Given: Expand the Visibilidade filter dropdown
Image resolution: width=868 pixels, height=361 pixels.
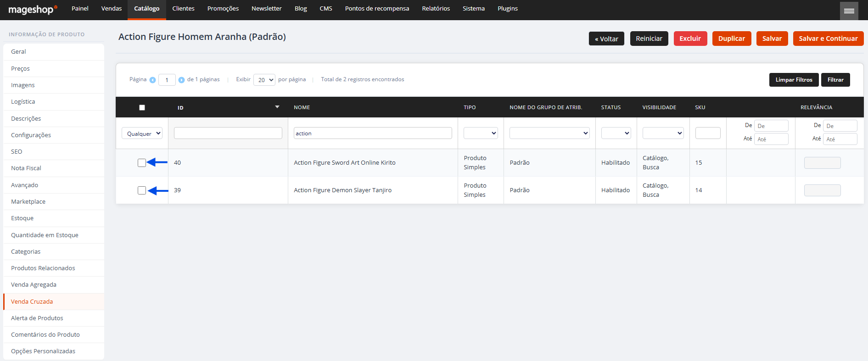Looking at the screenshot, I should [x=663, y=133].
